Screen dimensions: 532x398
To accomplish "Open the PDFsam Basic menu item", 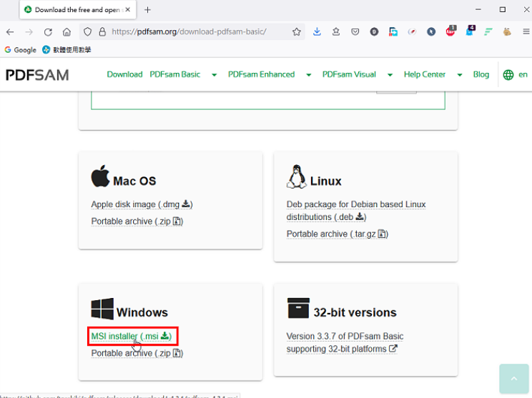I will click(175, 74).
